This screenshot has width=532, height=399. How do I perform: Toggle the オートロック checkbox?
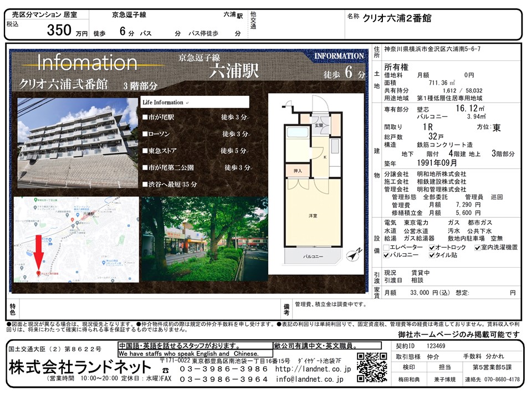432,247
